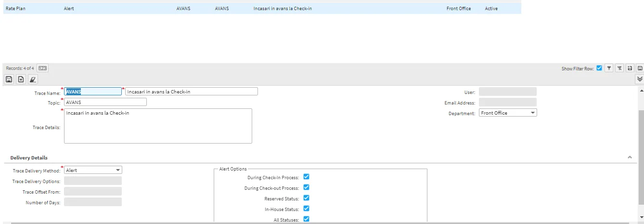Click the Trace Name code field AVANS
Image resolution: width=644 pixels, height=224 pixels.
[x=93, y=92]
